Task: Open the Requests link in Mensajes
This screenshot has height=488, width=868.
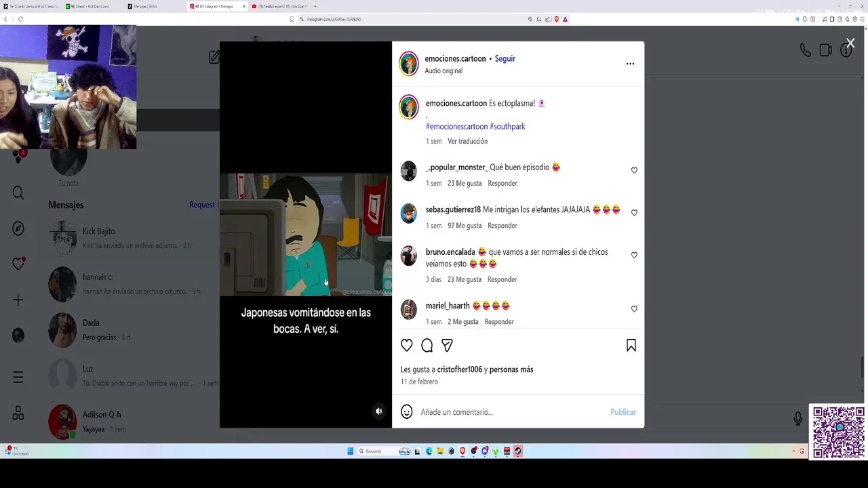Action: click(203, 205)
